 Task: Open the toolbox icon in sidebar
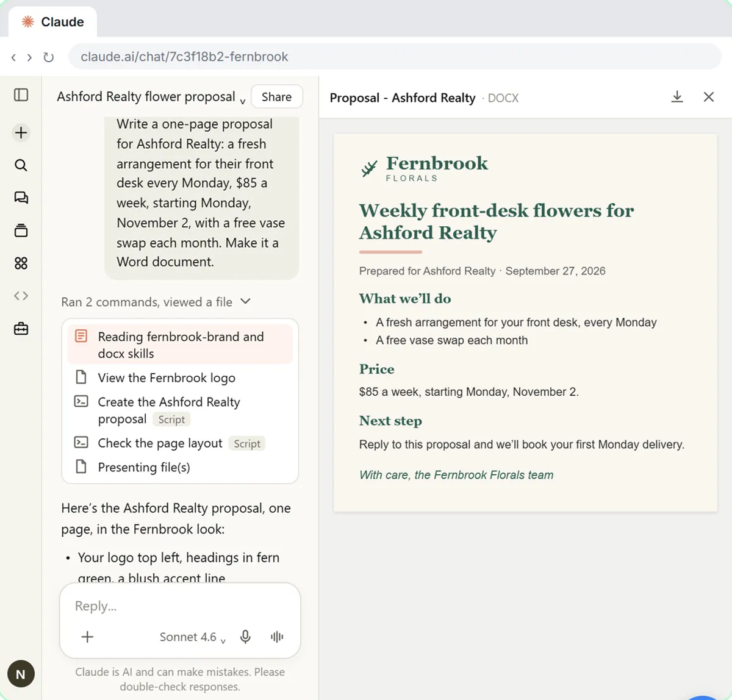click(x=21, y=329)
